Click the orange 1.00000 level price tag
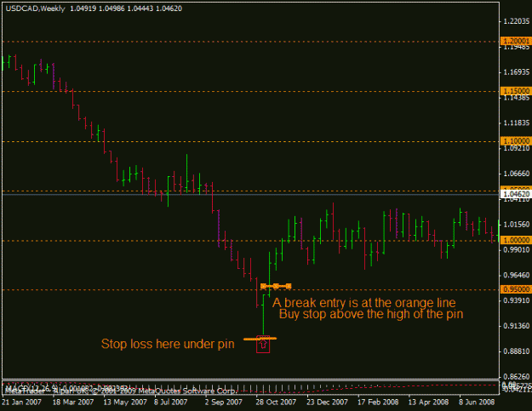 (x=515, y=240)
